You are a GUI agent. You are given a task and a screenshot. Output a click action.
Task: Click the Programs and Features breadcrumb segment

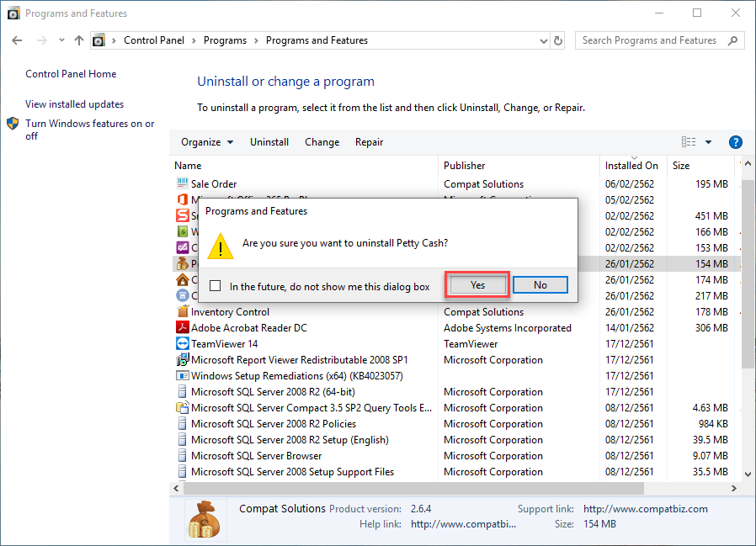(x=317, y=40)
